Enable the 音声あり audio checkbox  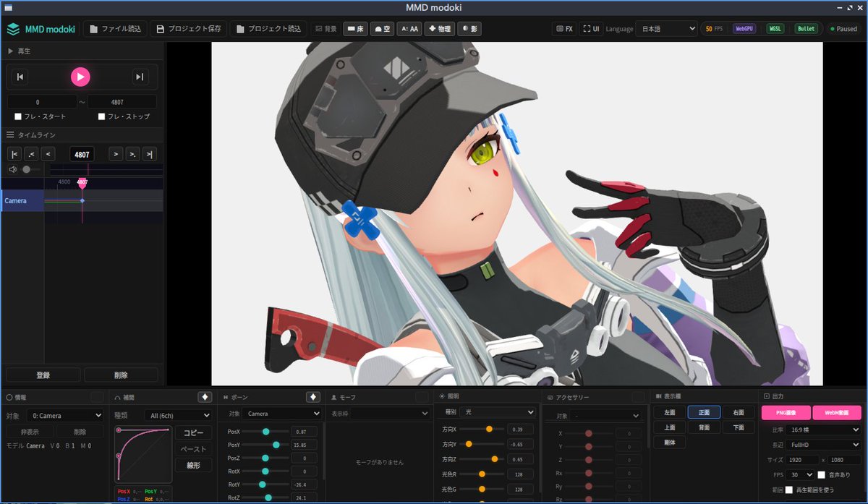(821, 475)
